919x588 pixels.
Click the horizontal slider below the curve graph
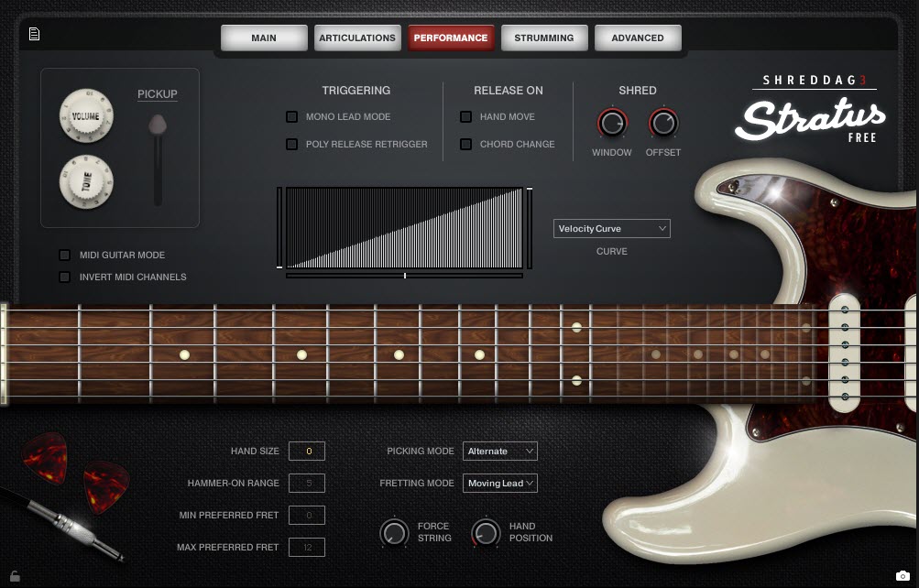coord(404,276)
